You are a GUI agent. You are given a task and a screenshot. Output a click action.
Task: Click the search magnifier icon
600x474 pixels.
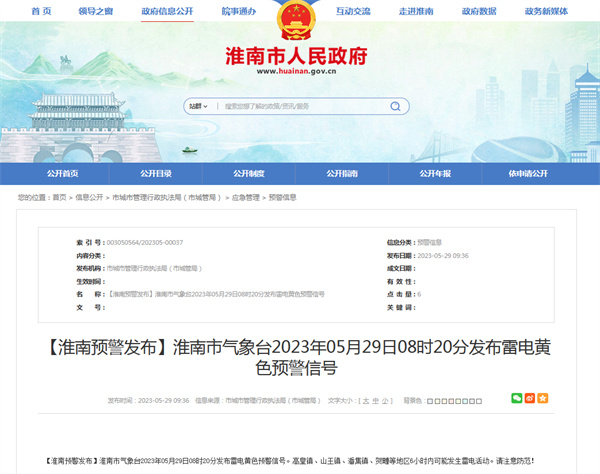point(397,106)
